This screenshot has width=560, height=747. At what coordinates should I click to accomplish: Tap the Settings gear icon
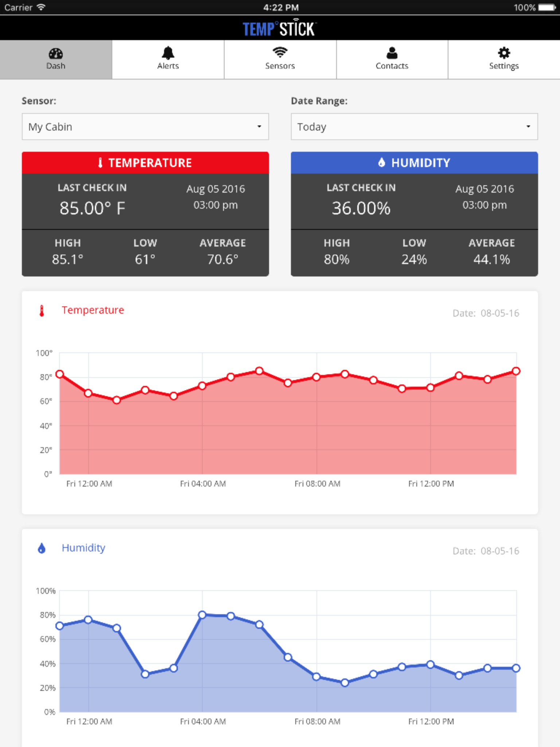(x=504, y=53)
